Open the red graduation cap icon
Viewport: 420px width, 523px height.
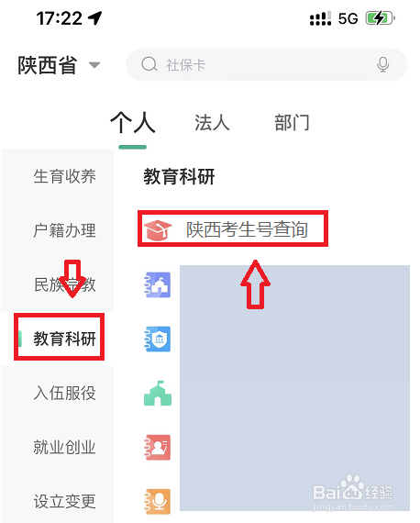[x=157, y=229]
